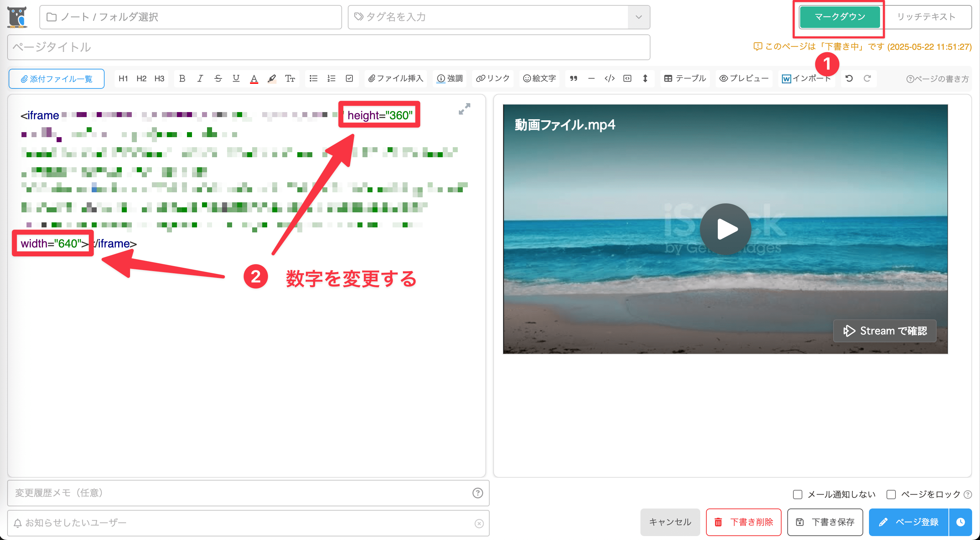Viewport: 980px width, 540px height.
Task: Open the video via Stream で確認
Action: point(884,331)
